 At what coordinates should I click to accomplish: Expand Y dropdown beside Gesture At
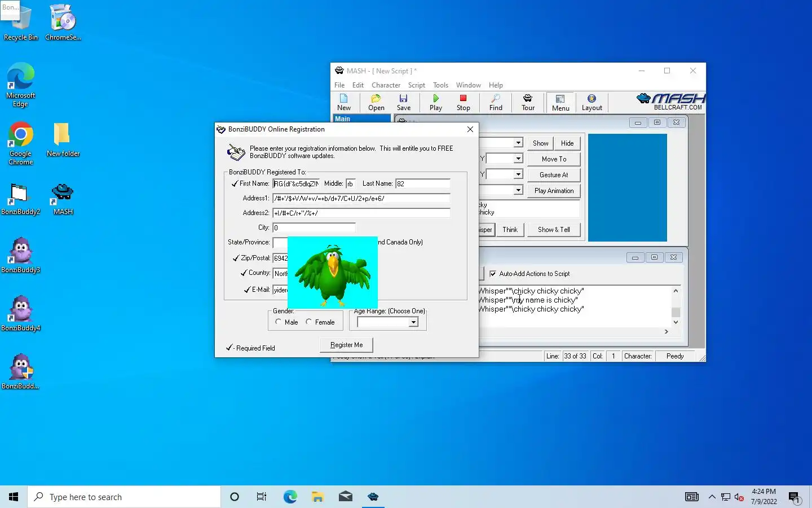518,174
